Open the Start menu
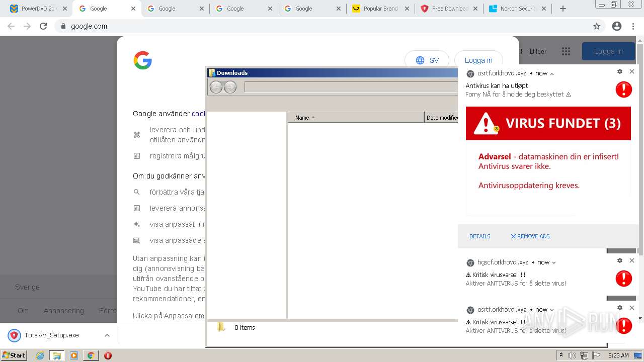644x362 pixels. [x=14, y=355]
